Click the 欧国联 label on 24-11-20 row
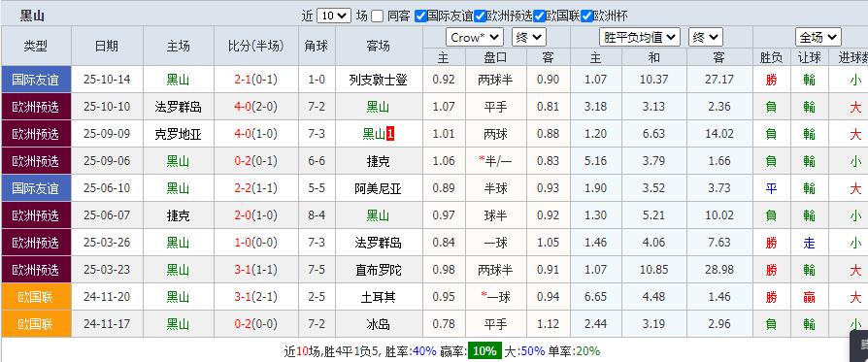The width and height of the screenshot is (868, 362). pyautogui.click(x=36, y=296)
